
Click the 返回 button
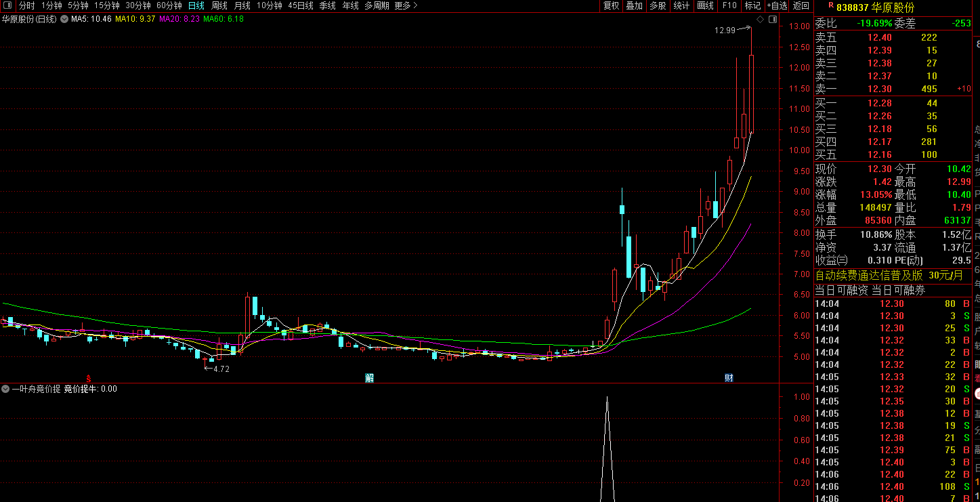pyautogui.click(x=801, y=5)
